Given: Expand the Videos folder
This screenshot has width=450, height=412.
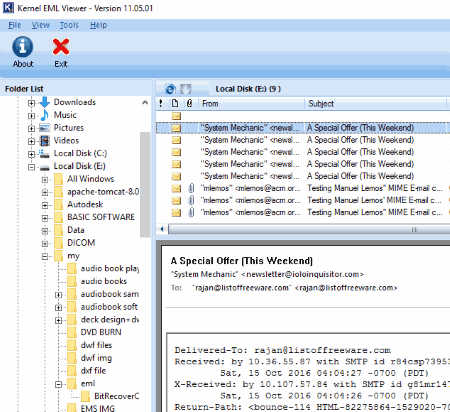Looking at the screenshot, I should (31, 141).
